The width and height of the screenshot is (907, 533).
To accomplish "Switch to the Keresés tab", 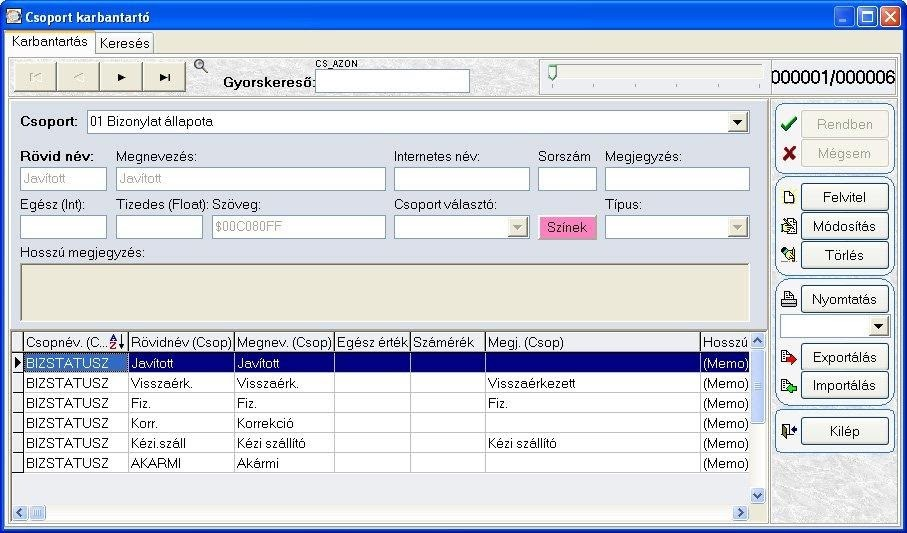I will point(124,43).
